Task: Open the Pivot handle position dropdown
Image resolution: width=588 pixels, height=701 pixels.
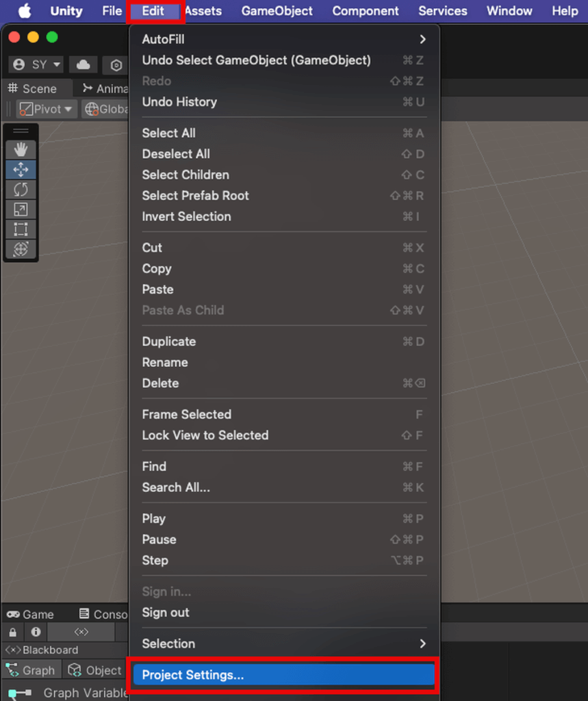Action: (x=46, y=109)
